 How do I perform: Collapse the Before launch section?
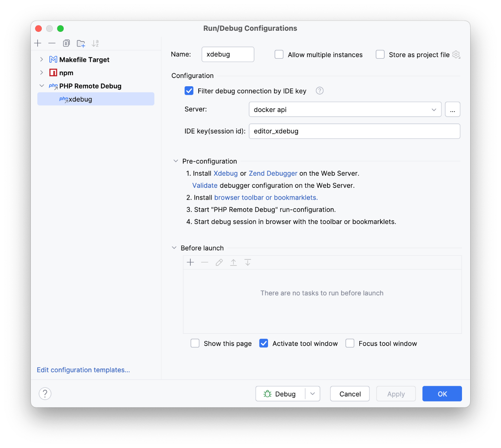pos(174,248)
